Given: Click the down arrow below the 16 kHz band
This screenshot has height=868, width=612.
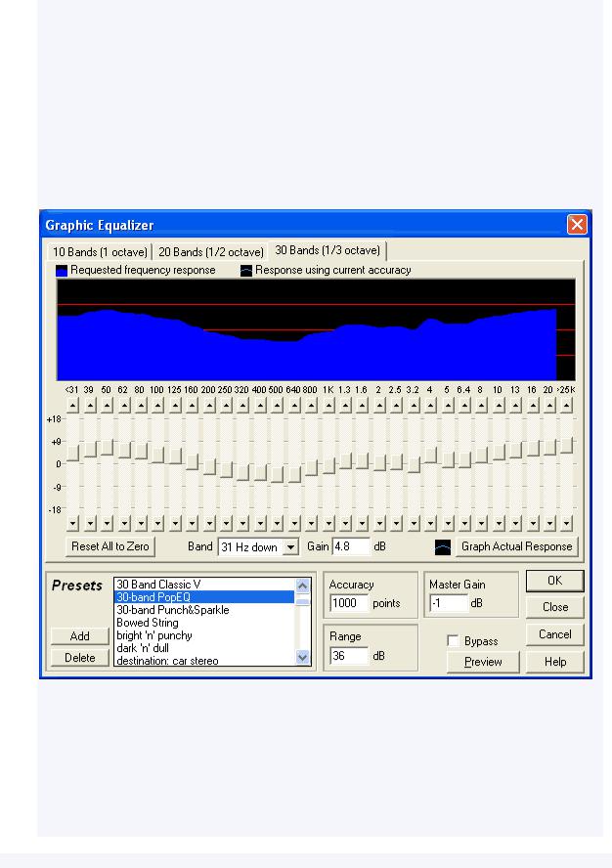Looking at the screenshot, I should tap(533, 523).
